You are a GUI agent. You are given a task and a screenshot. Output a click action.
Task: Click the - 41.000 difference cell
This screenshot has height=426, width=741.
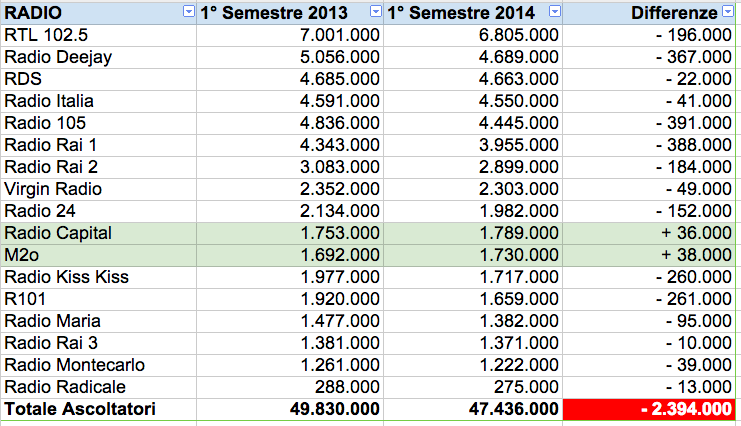pos(649,102)
